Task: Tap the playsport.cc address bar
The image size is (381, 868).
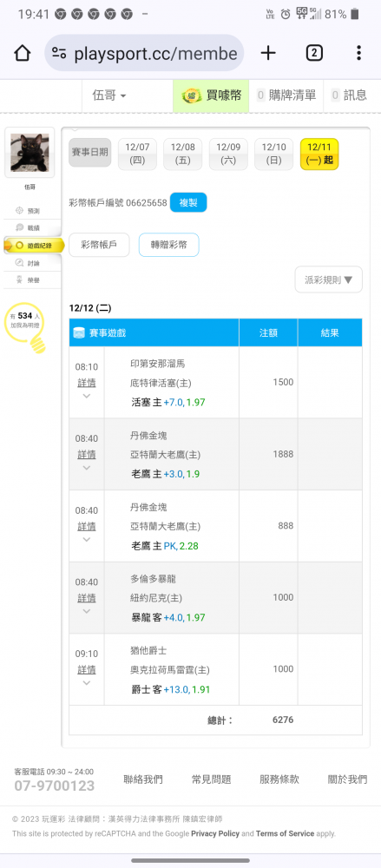Action: 144,53
